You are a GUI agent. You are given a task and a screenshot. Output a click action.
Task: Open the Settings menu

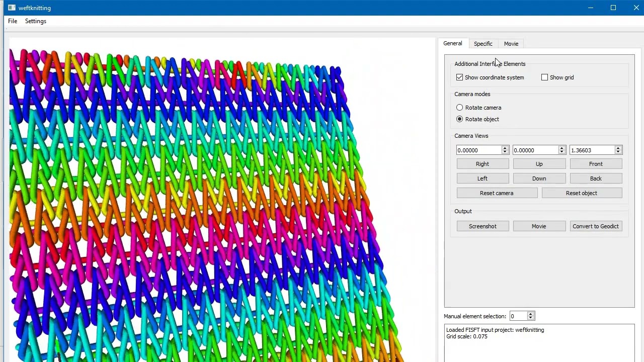[x=36, y=21]
